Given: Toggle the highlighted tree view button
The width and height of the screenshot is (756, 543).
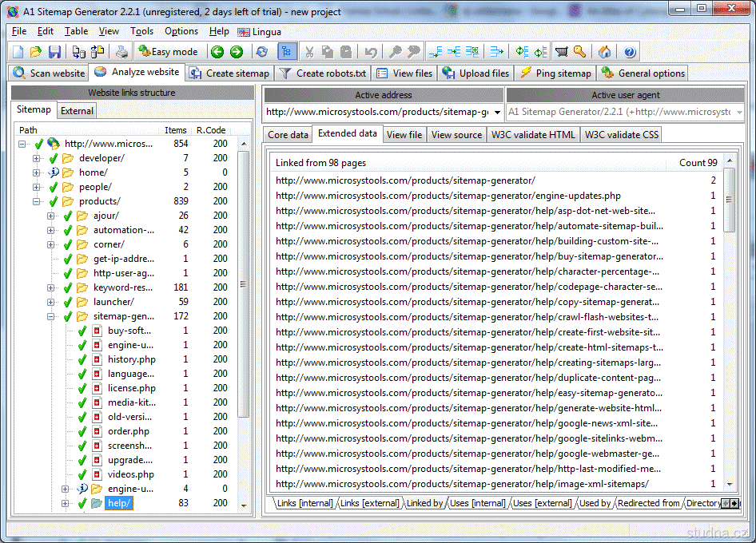Looking at the screenshot, I should [286, 52].
